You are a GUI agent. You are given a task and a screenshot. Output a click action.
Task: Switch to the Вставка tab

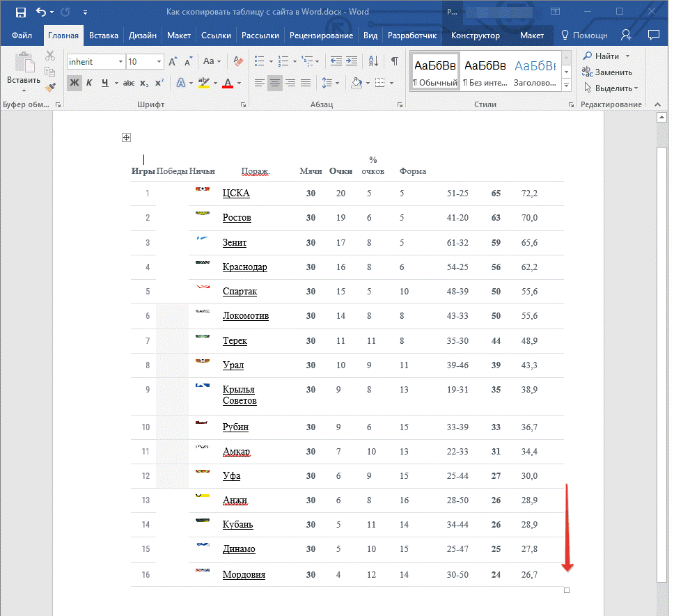coord(104,35)
